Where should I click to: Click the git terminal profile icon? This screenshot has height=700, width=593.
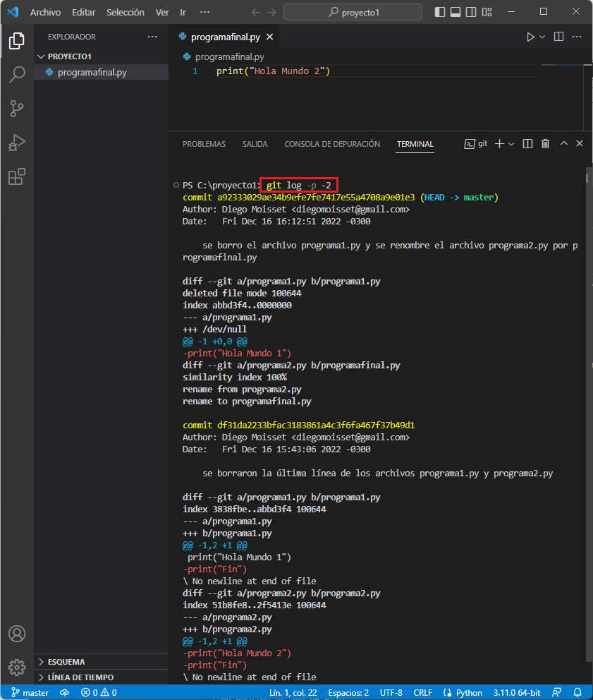point(476,144)
